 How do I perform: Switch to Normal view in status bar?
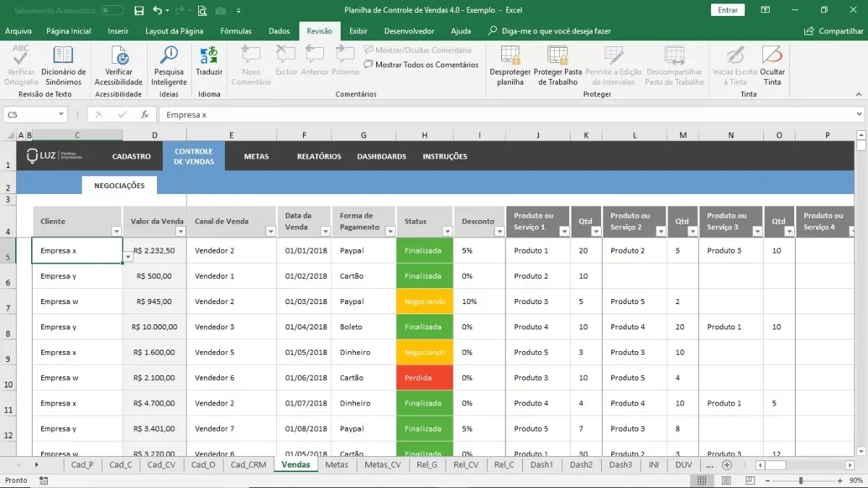click(701, 481)
